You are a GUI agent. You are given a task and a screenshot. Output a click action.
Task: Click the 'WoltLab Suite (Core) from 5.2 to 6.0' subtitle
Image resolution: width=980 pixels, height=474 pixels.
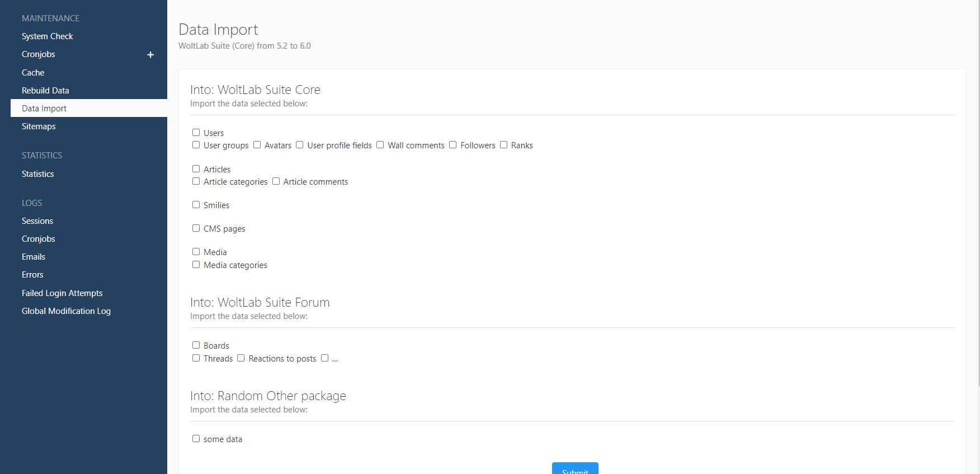[x=244, y=46]
